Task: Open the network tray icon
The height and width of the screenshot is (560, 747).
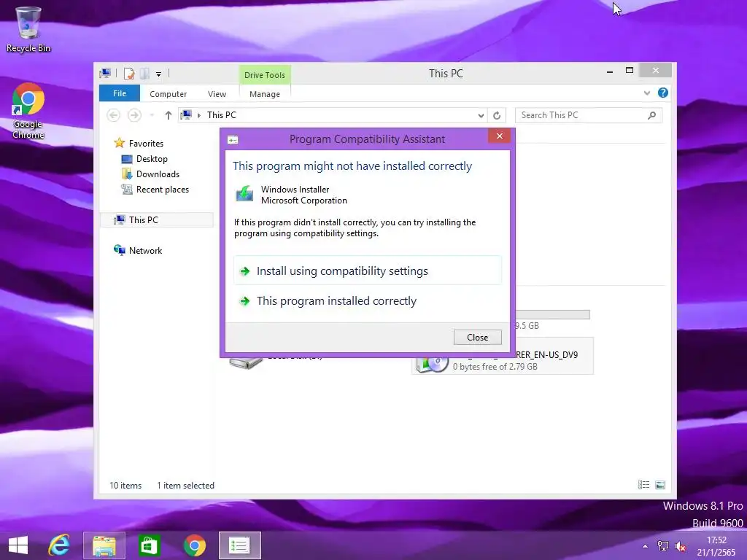Action: point(662,546)
